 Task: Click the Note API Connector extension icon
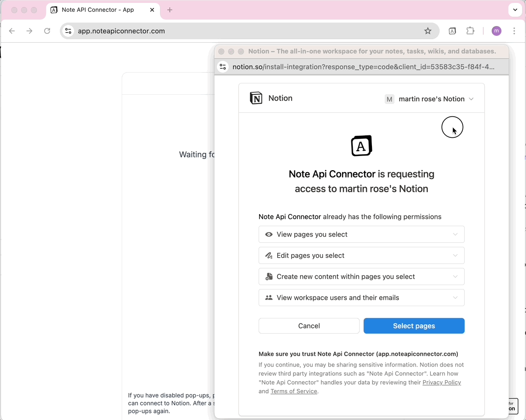(452, 31)
